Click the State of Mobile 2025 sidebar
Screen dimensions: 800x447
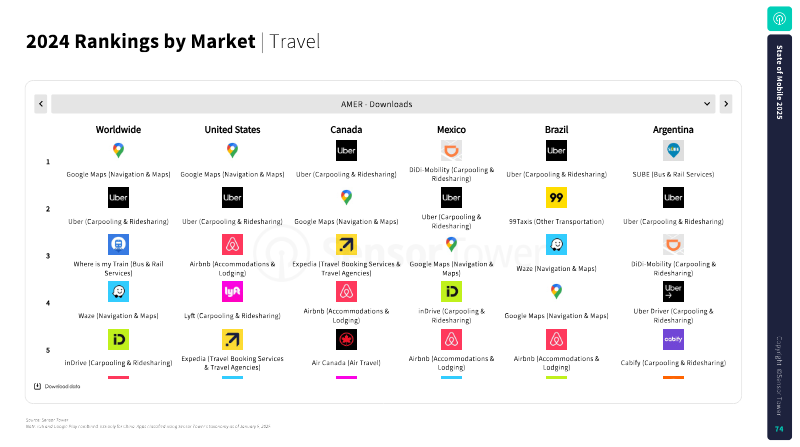[x=779, y=237]
